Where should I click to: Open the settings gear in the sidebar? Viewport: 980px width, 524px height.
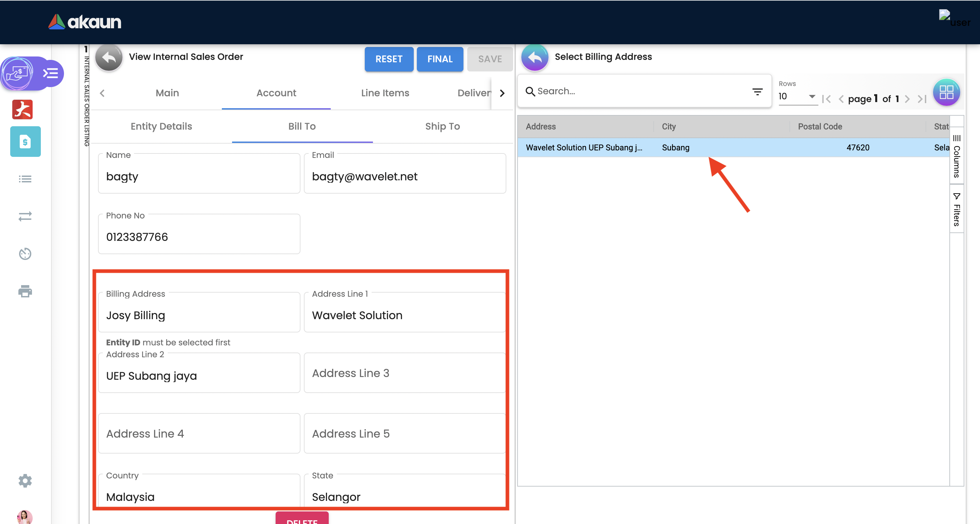click(x=25, y=481)
